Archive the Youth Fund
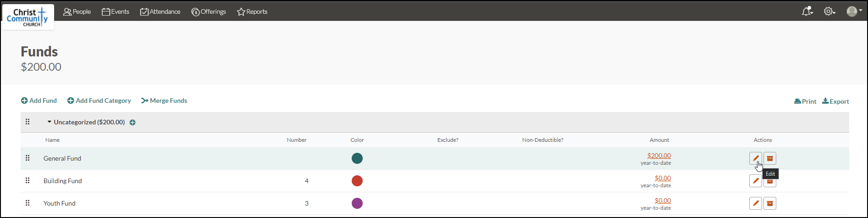The height and width of the screenshot is (218, 868). tap(770, 203)
